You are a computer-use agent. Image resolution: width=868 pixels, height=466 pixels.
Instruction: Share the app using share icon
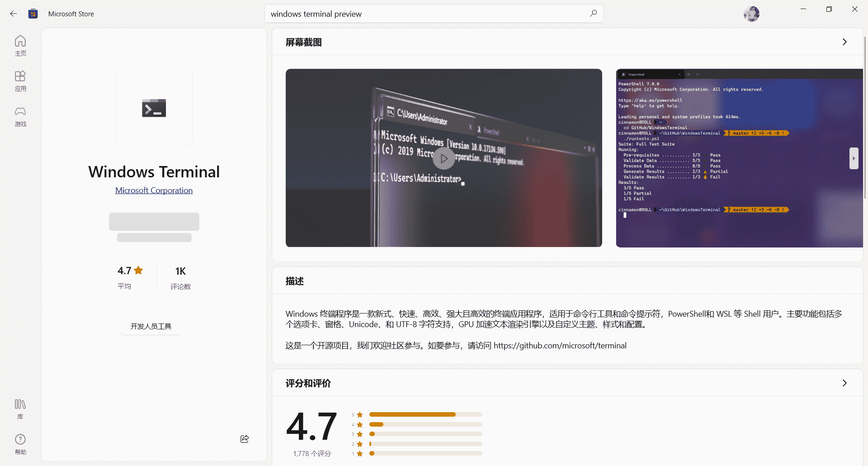245,439
